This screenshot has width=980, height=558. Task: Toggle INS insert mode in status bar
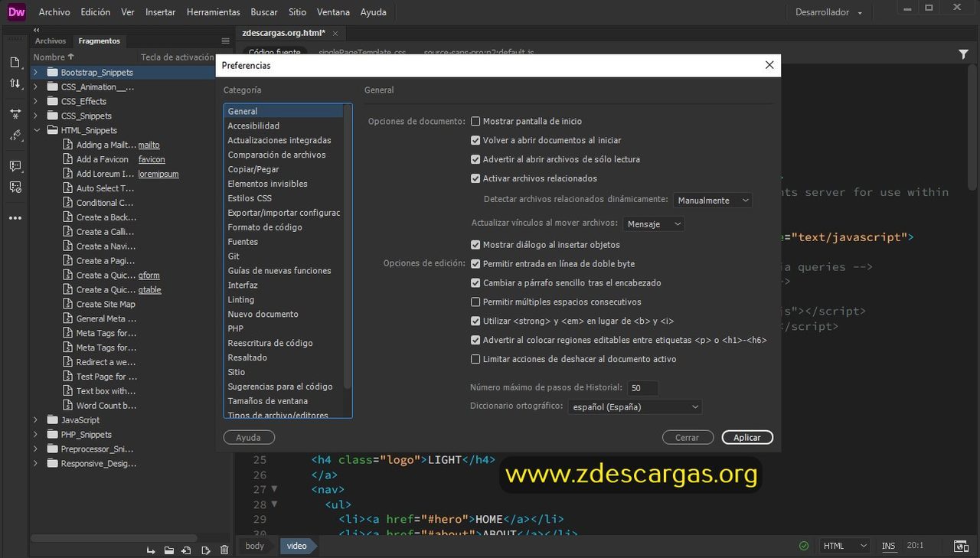pos(888,546)
